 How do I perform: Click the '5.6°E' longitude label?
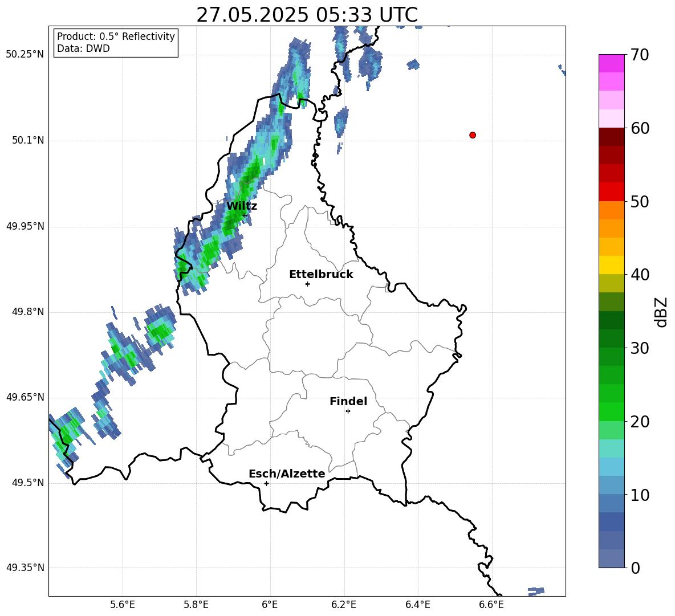coord(123,605)
